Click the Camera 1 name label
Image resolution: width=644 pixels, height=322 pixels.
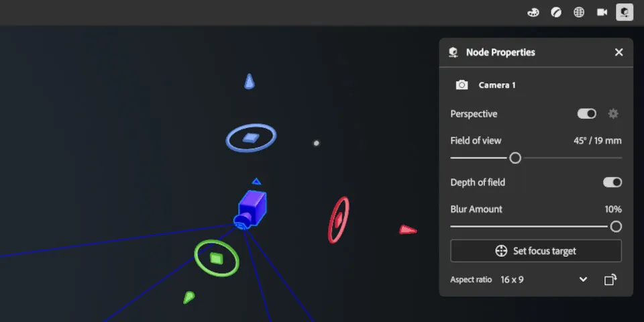click(497, 85)
